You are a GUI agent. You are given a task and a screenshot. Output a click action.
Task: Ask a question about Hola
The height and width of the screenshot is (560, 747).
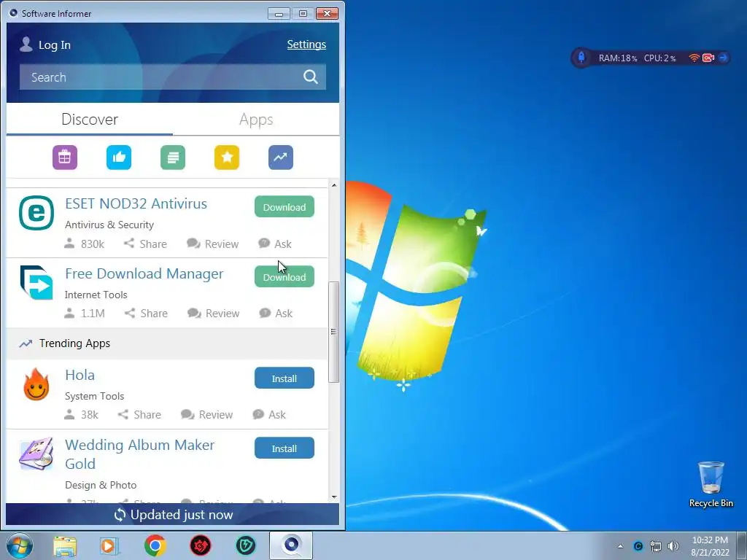click(x=269, y=415)
